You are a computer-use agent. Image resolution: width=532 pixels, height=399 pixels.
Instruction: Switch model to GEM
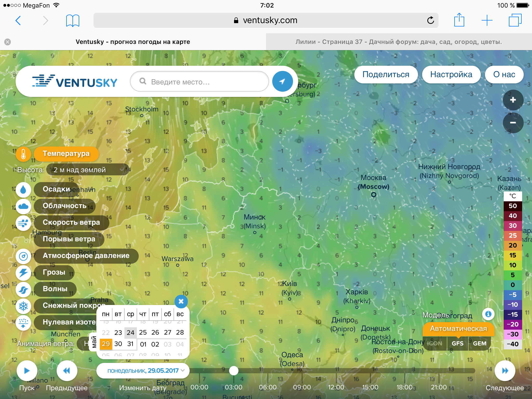click(480, 343)
